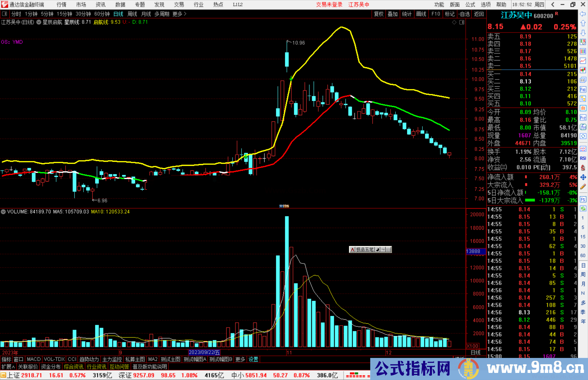Switch to the MACD indicator tab
Image resolution: width=588 pixels, height=380 pixels.
(x=33, y=359)
